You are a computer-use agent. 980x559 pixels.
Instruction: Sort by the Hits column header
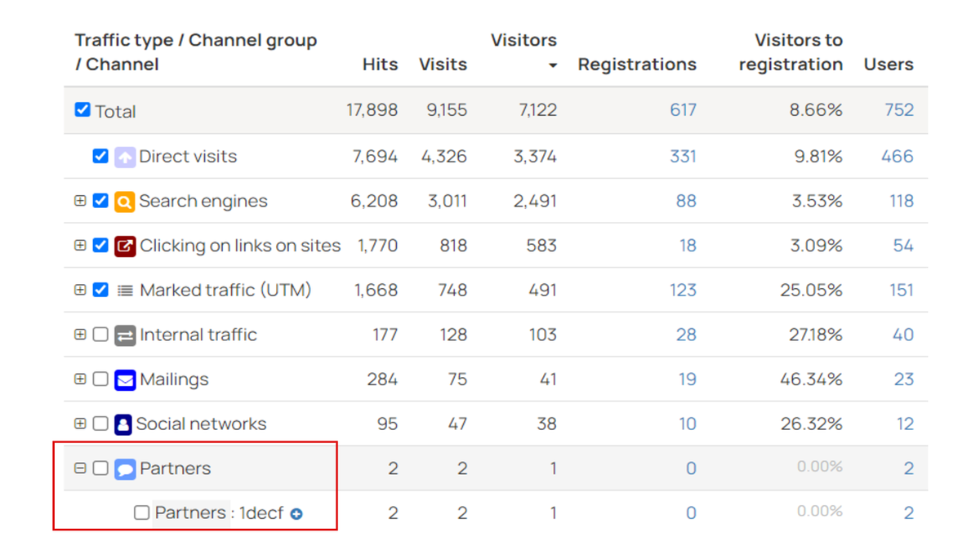pyautogui.click(x=380, y=64)
